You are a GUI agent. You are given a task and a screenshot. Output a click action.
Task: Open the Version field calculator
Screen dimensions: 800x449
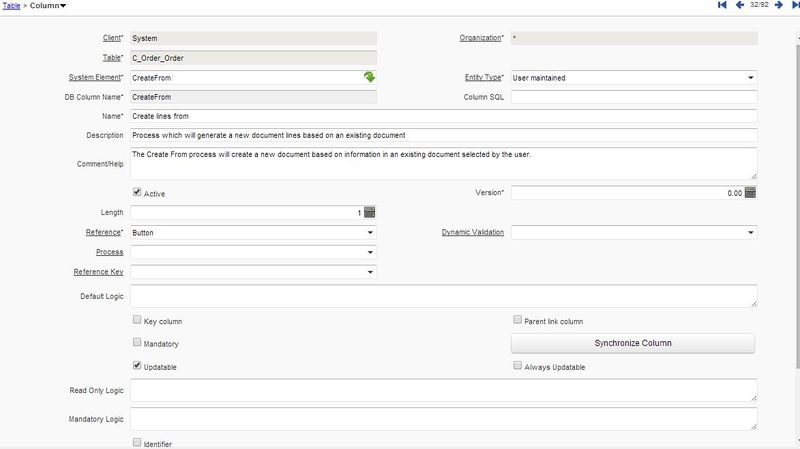click(750, 192)
